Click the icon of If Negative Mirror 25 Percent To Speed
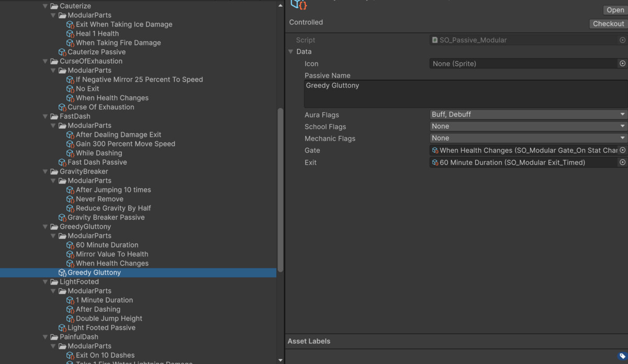This screenshot has width=628, height=364. tap(70, 80)
